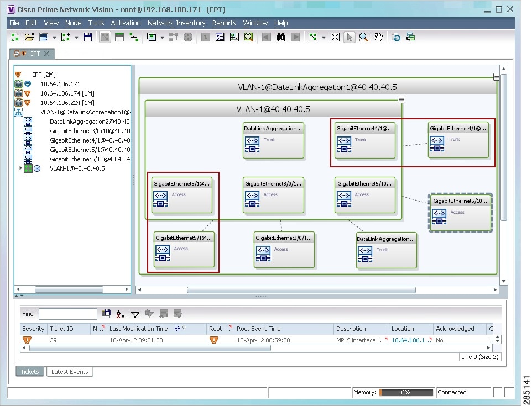This screenshot has width=532, height=406.
Task: Open the Node menu
Action: coord(74,23)
